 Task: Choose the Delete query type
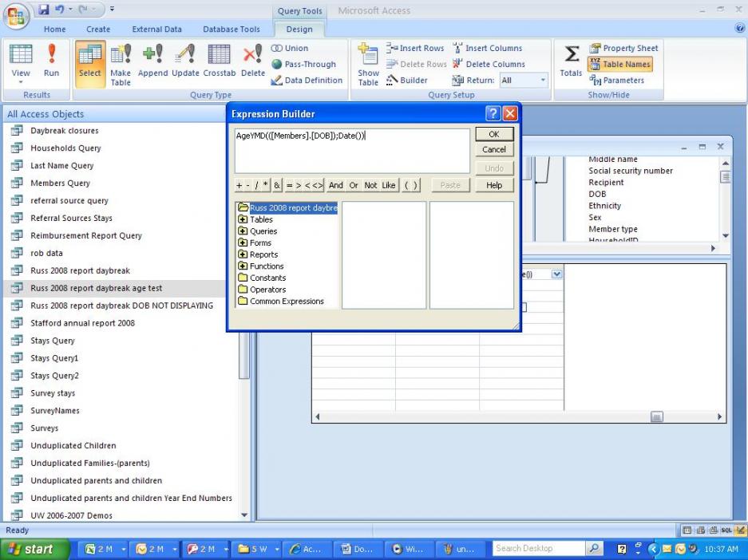pos(253,60)
